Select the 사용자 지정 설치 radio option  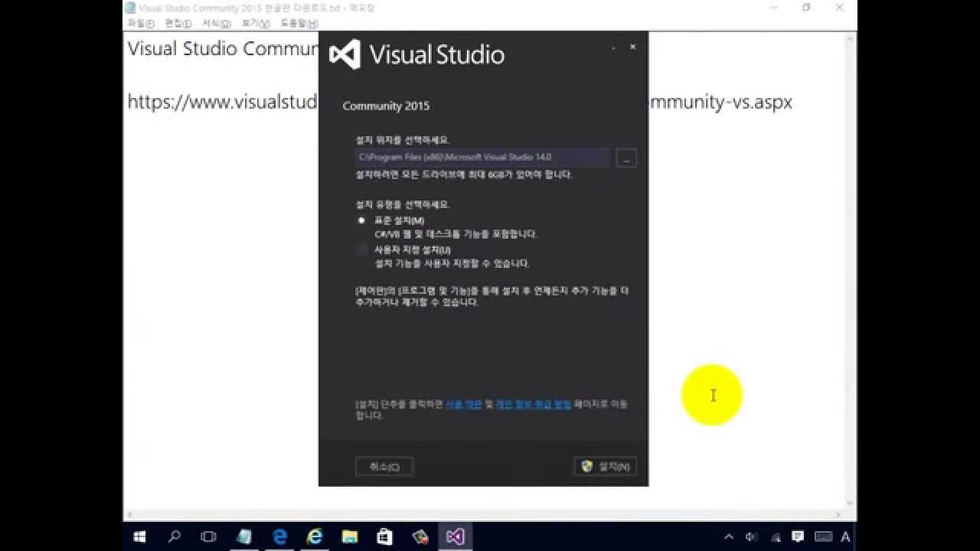(361, 250)
